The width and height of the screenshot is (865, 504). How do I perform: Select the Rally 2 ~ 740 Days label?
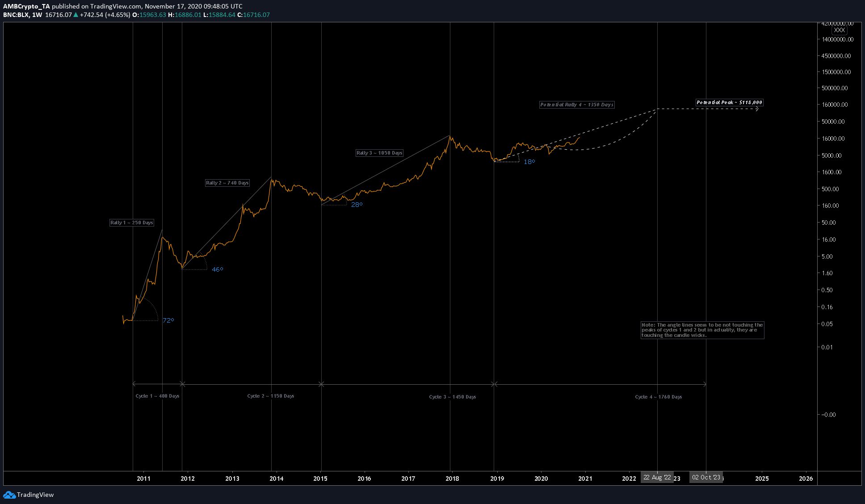(227, 183)
